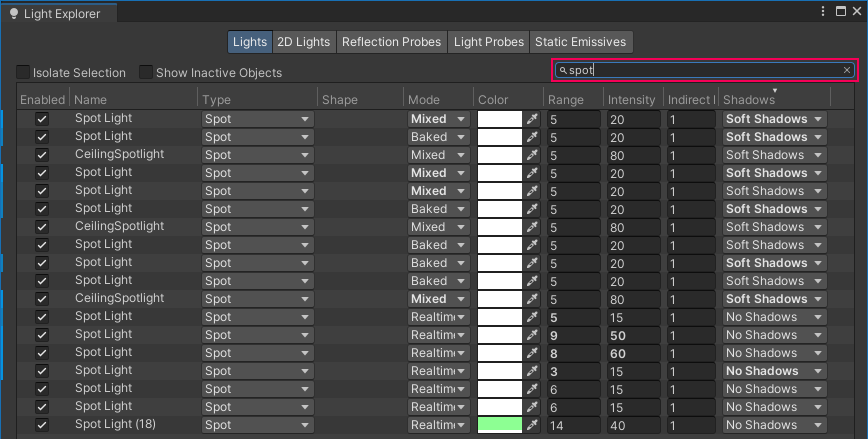Use the eyedropper in the Range 3 row
Screen dimensions: 868x439
pyautogui.click(x=532, y=371)
